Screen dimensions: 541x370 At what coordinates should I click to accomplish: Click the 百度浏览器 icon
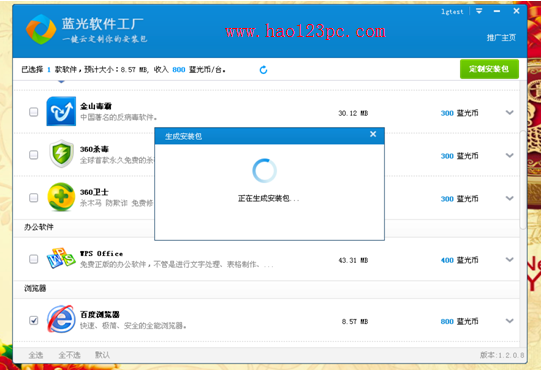tap(61, 319)
